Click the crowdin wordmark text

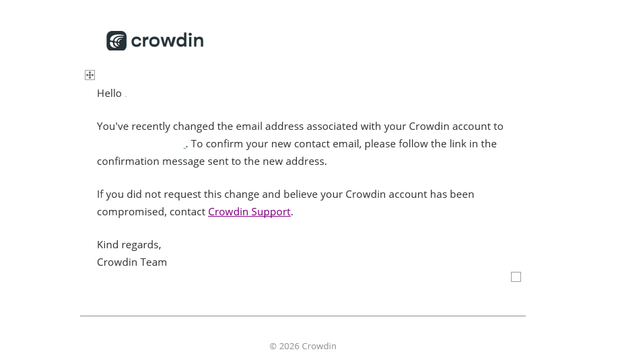pyautogui.click(x=167, y=41)
